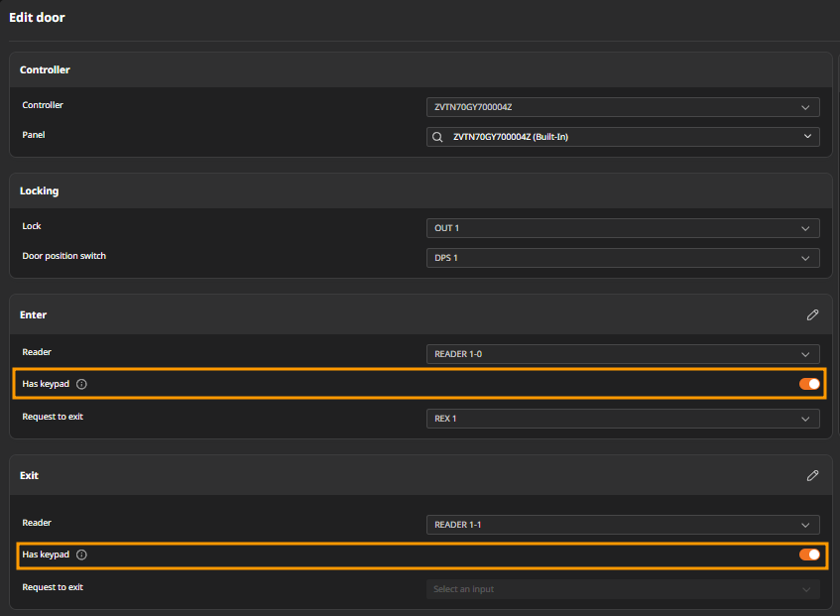Click the Reader label in Exit section
Image resolution: width=840 pixels, height=616 pixels.
click(37, 522)
